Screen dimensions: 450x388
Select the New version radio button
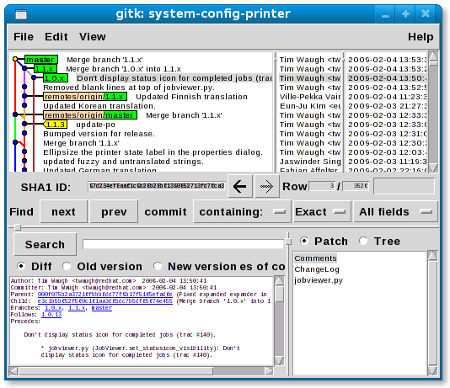pos(157,266)
